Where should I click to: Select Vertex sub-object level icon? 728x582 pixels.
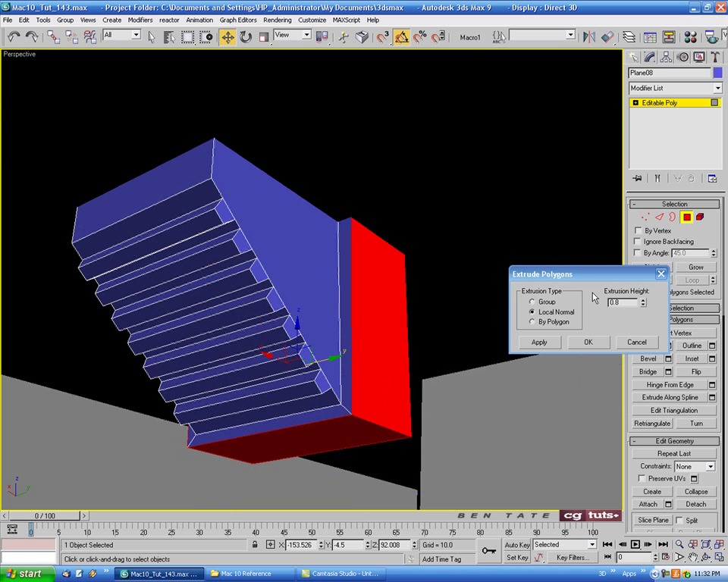pyautogui.click(x=645, y=217)
